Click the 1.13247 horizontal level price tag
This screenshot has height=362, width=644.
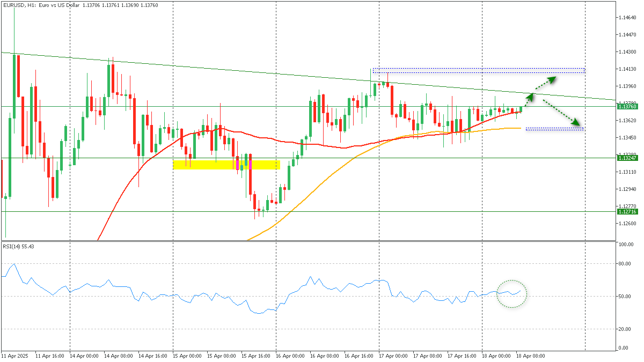point(627,158)
